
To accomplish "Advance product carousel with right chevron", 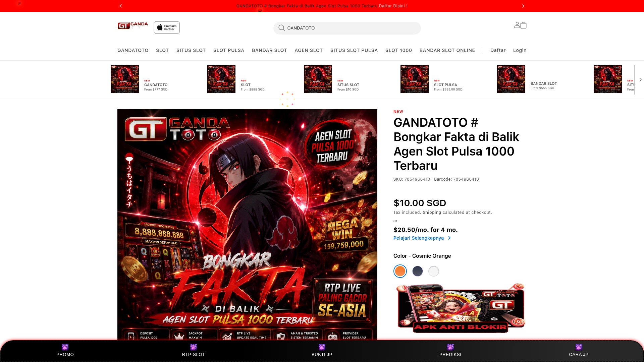I will [640, 80].
